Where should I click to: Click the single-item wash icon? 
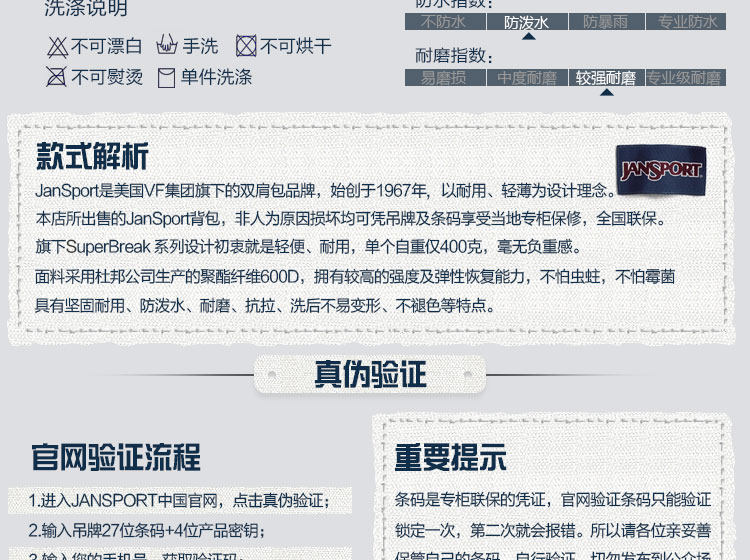[x=166, y=78]
